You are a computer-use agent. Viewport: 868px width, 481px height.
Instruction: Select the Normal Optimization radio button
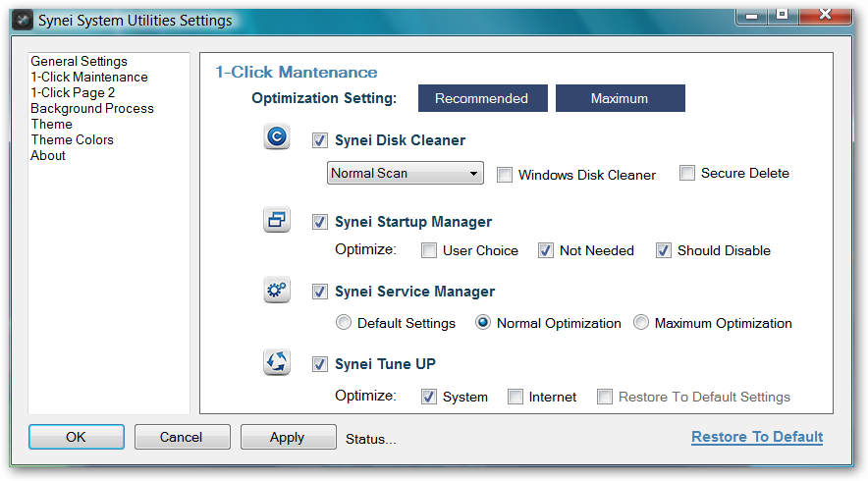[483, 322]
